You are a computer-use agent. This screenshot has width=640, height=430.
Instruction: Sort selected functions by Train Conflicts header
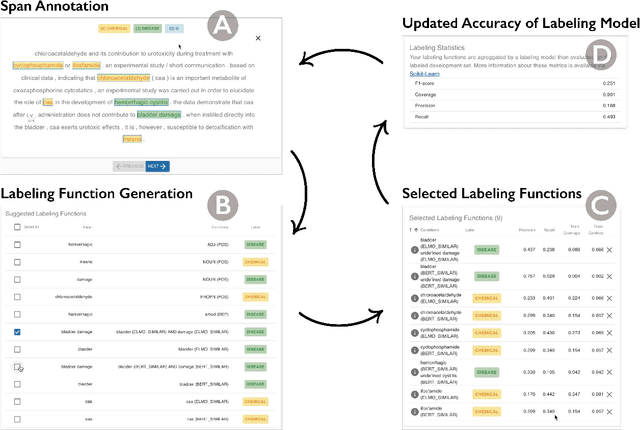tap(596, 230)
